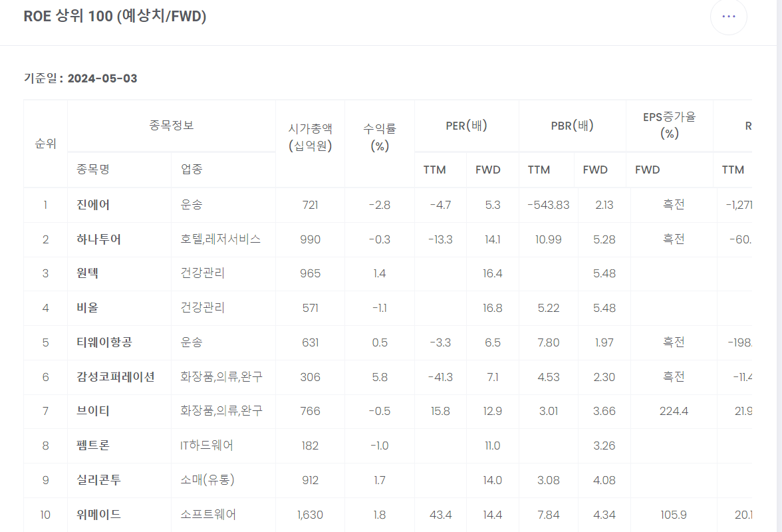Click PBR TTM value -543.83
This screenshot has height=532, width=782.
pos(549,205)
